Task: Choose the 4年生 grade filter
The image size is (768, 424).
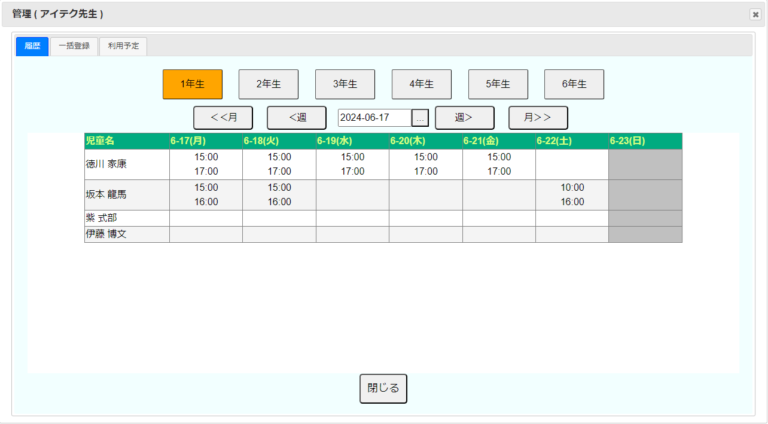Action: pos(421,84)
